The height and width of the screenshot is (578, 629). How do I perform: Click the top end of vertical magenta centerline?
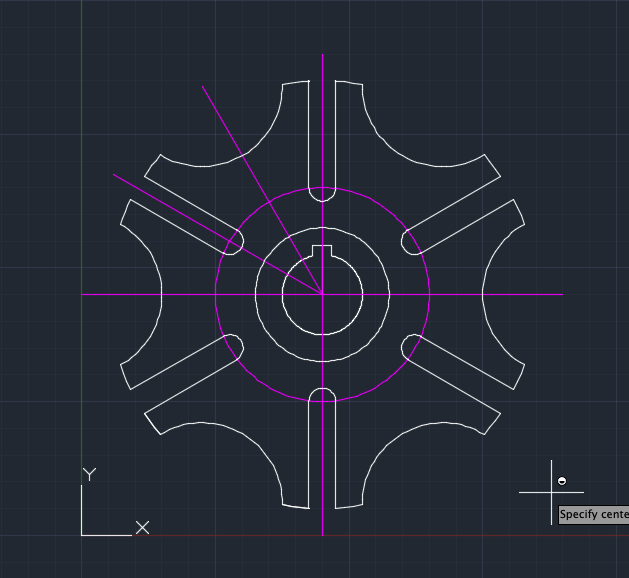pos(322,56)
